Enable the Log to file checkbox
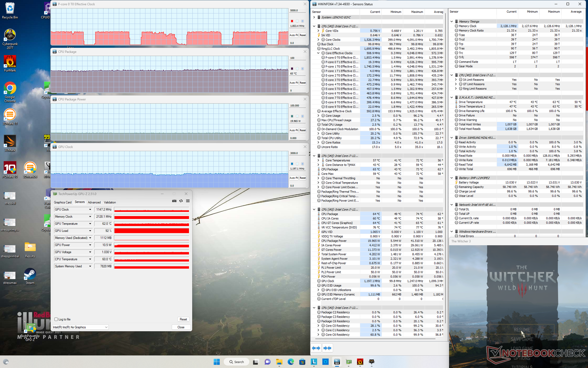Viewport: 588px width, 368px height. pos(56,319)
